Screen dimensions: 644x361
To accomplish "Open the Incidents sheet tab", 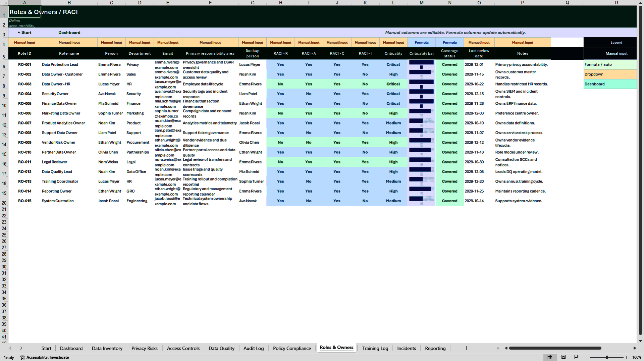I will [x=407, y=348].
